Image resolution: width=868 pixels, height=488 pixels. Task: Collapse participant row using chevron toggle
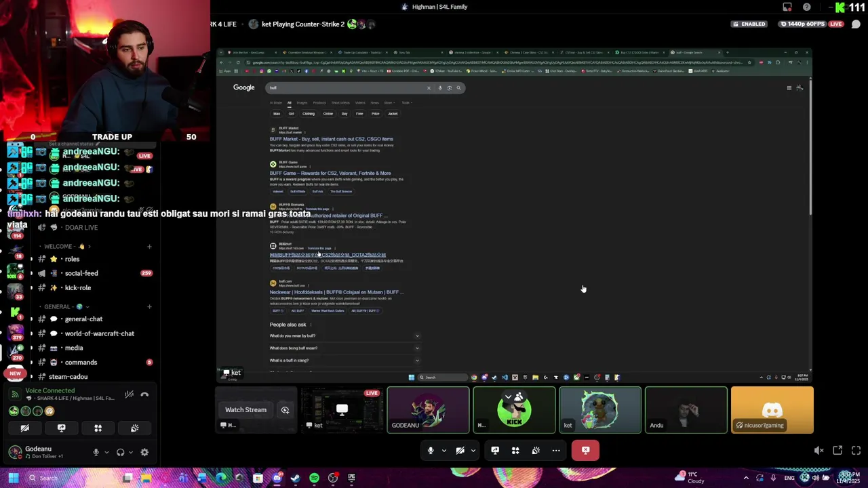point(508,396)
